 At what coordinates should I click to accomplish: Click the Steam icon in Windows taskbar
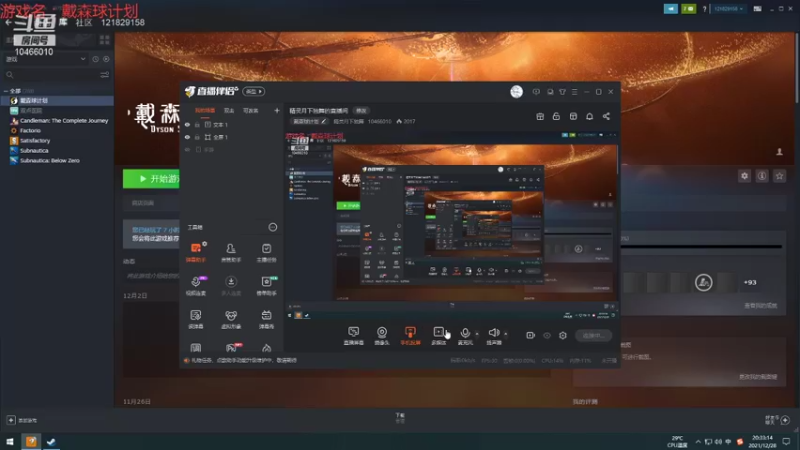tap(51, 441)
